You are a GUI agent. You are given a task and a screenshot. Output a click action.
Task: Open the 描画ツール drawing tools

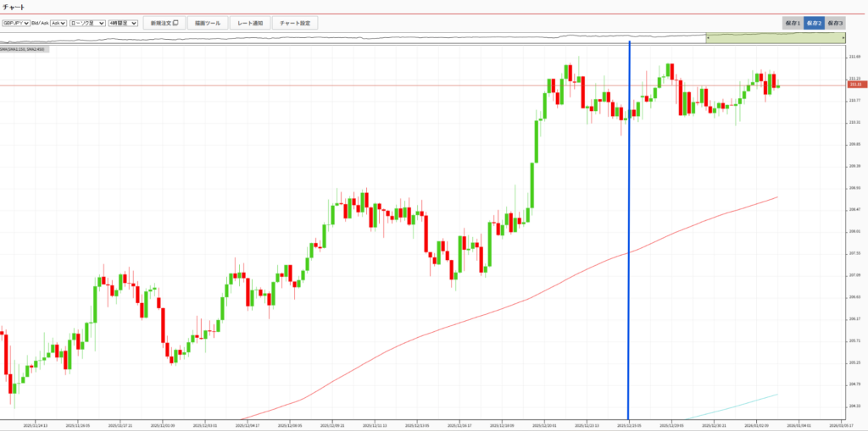click(207, 23)
